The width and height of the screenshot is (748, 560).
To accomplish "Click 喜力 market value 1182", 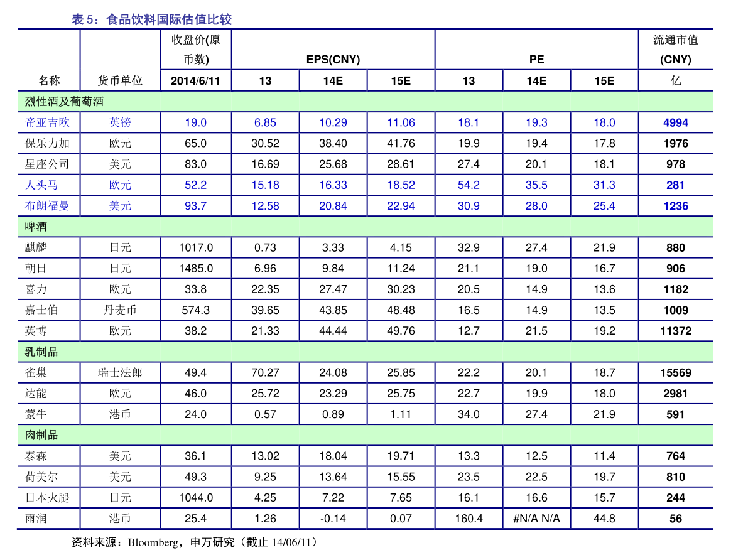I will pyautogui.click(x=676, y=289).
